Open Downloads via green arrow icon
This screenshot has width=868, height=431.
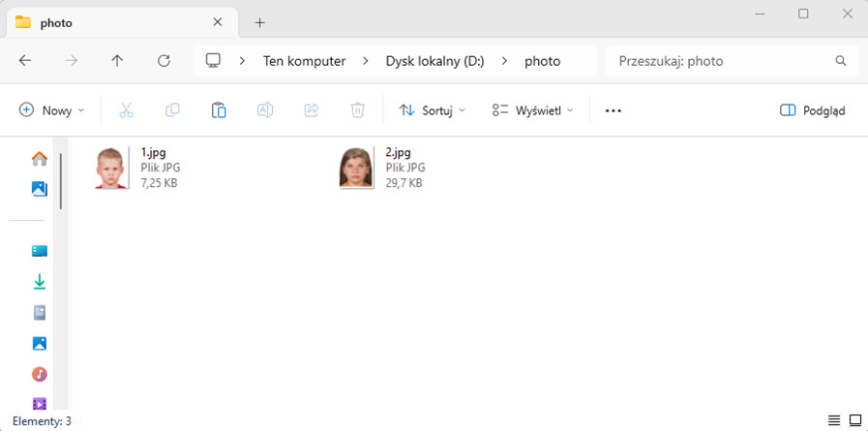point(40,282)
